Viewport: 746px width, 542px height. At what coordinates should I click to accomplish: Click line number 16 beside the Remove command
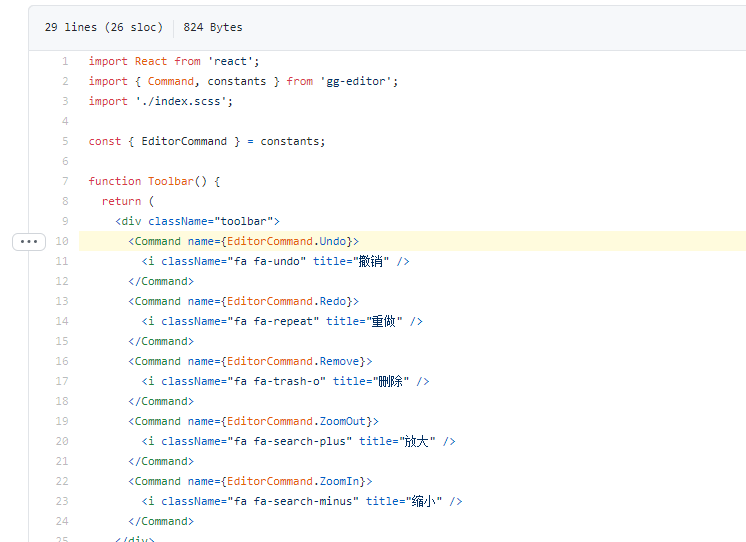point(62,361)
